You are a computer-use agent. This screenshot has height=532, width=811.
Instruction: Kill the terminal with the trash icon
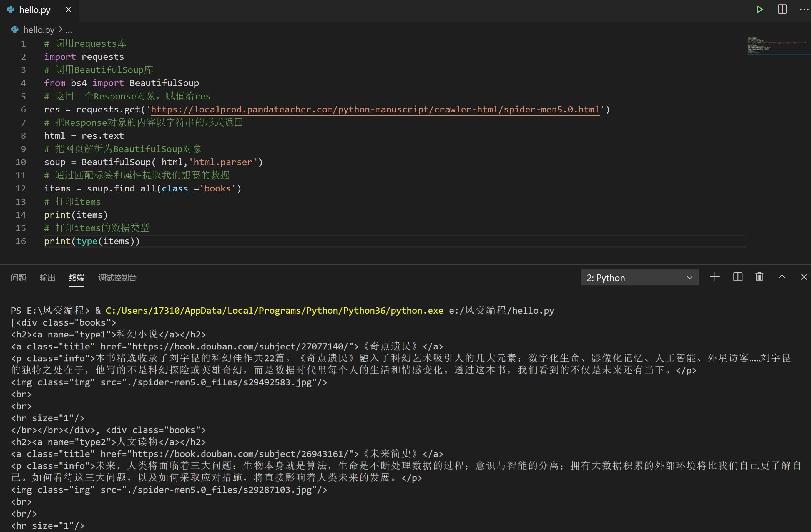759,277
